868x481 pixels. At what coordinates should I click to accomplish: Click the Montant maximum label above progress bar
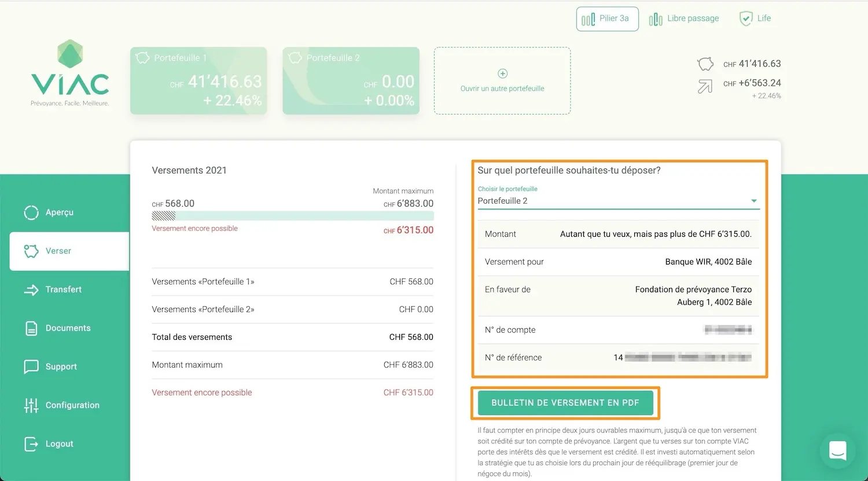coord(403,191)
